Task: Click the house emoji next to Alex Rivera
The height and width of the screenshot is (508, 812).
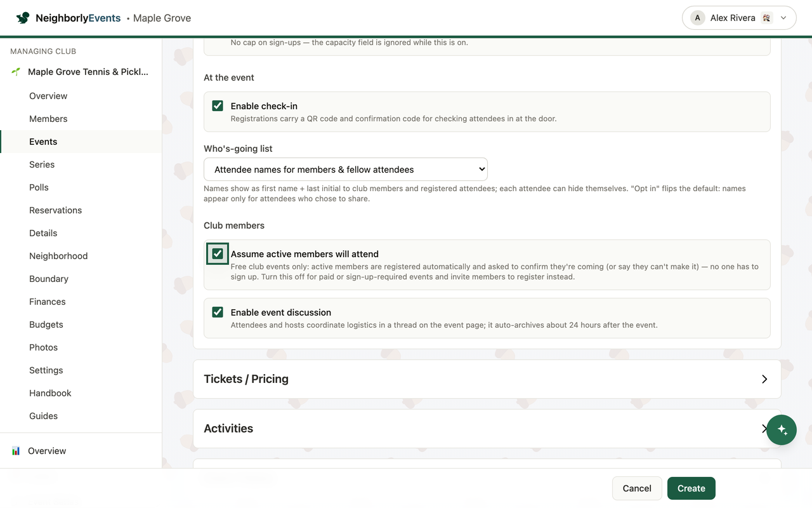Action: point(766,18)
